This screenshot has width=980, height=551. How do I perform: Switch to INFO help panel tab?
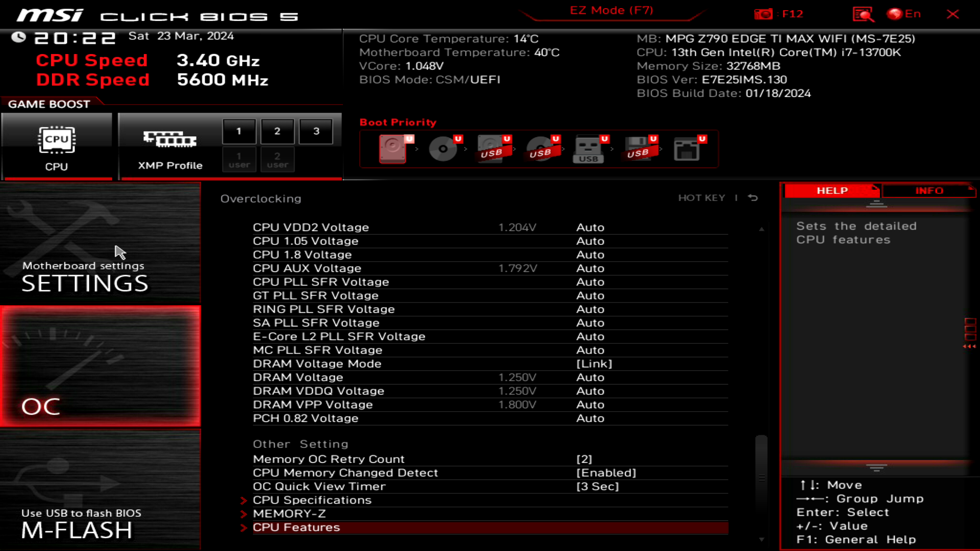coord(929,190)
